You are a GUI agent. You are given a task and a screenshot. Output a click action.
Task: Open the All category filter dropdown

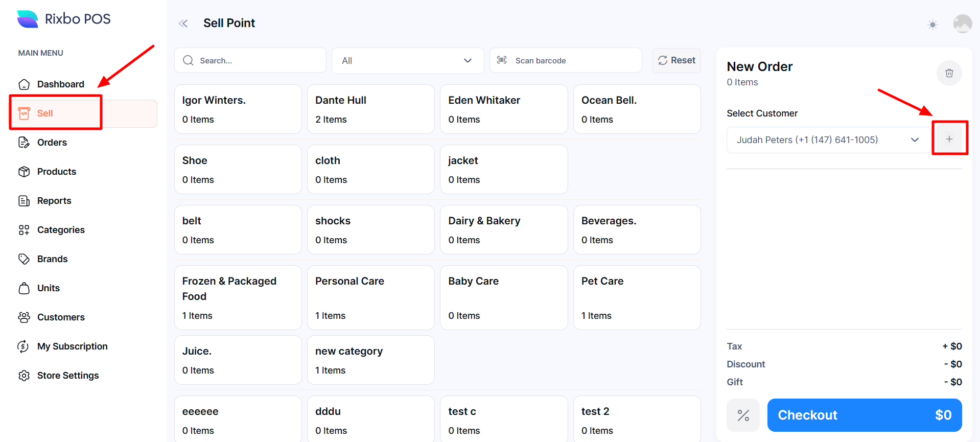pyautogui.click(x=407, y=60)
